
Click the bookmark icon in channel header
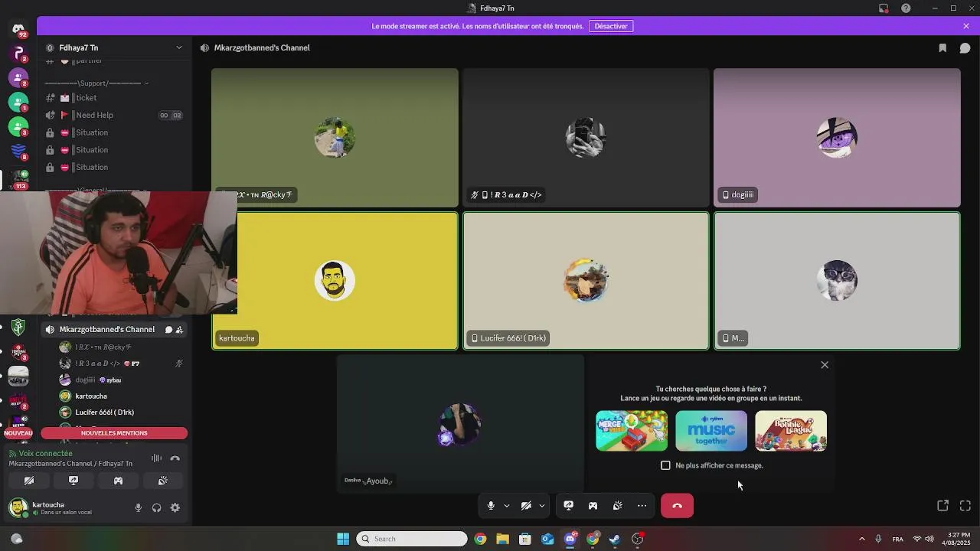(942, 47)
